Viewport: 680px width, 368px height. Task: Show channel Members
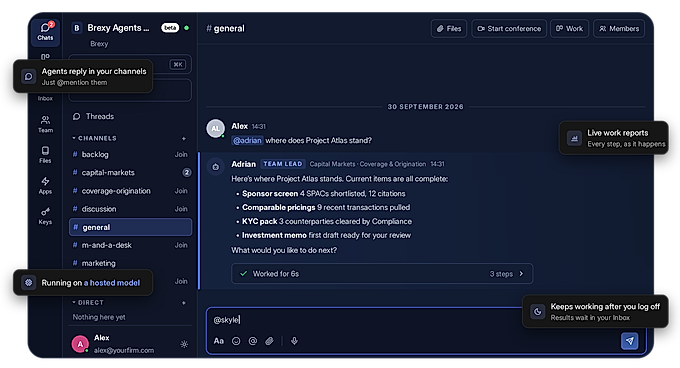click(619, 29)
